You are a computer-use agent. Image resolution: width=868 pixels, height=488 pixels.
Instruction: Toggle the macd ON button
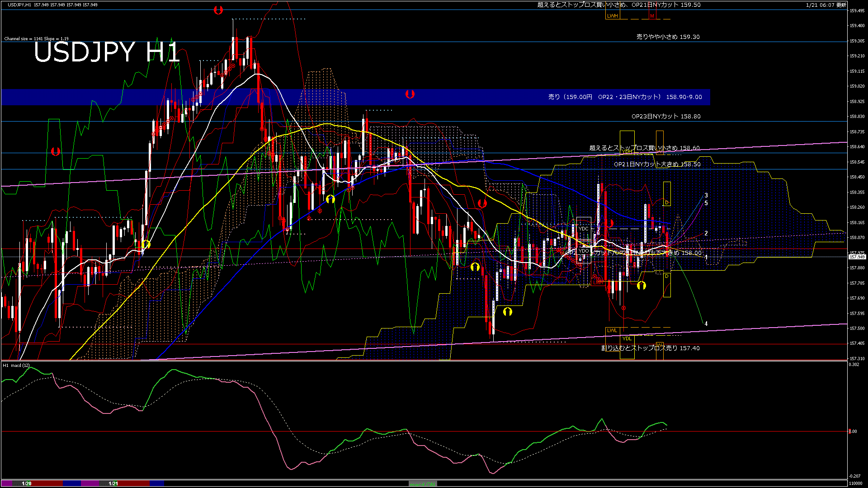[x=423, y=484]
